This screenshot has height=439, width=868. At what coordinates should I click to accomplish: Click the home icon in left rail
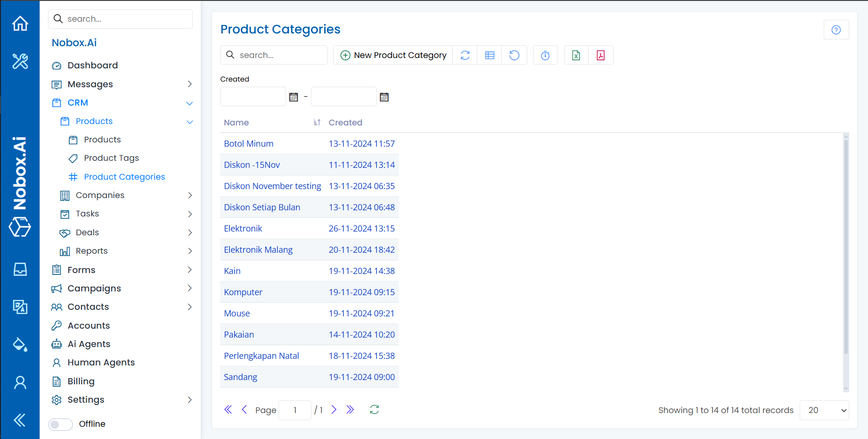(x=20, y=23)
